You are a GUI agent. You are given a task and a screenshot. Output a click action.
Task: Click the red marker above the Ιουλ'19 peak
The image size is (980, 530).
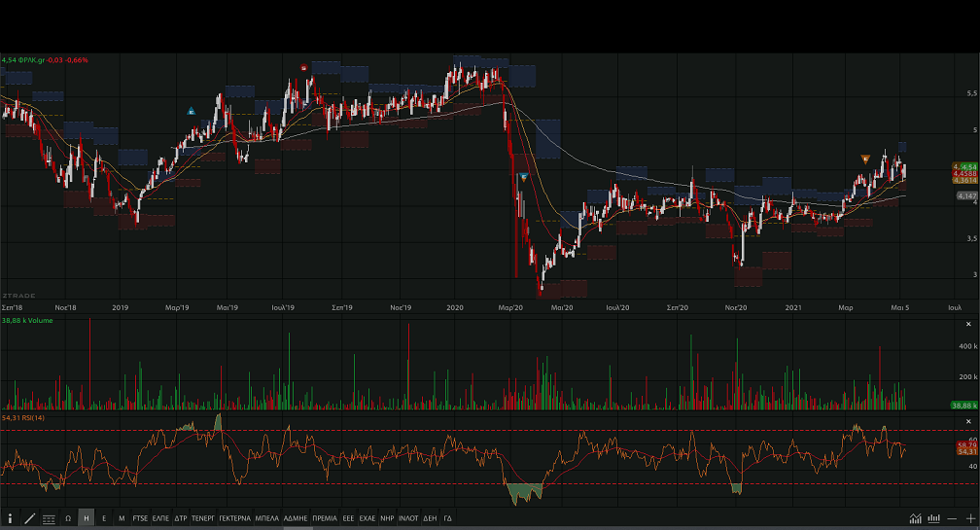(x=304, y=68)
